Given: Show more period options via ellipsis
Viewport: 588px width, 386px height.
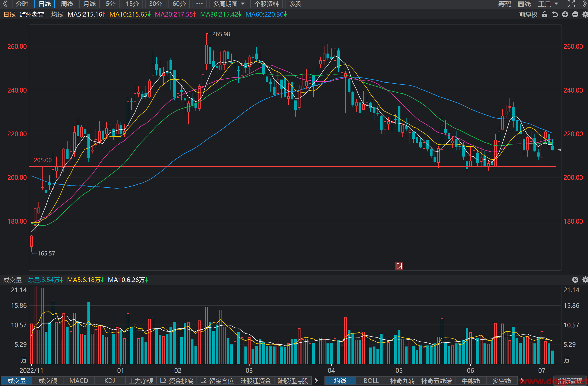Looking at the screenshot, I should (199, 4).
